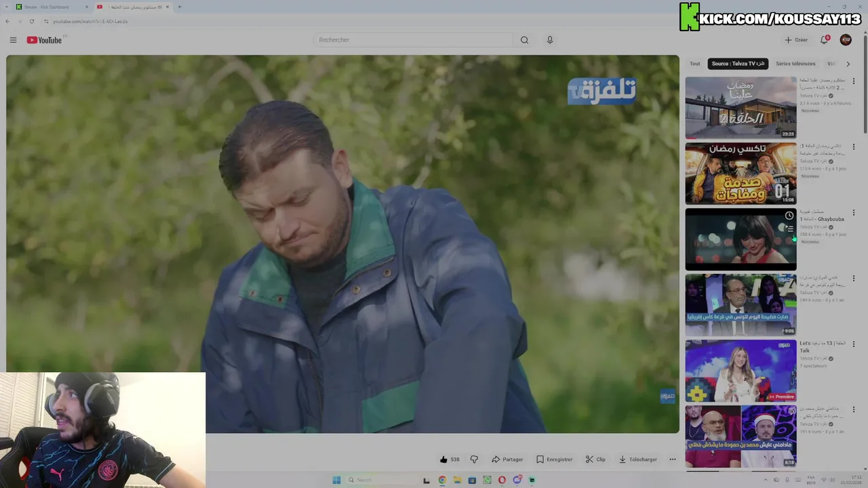Image resolution: width=868 pixels, height=488 pixels.
Task: Go to the YouTube home logo
Action: coord(44,40)
